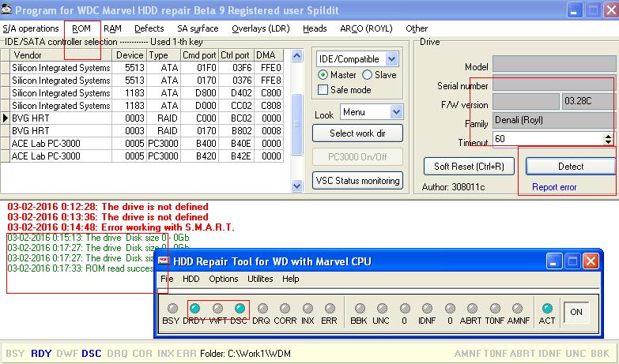Click the UNC error indicator LED
This screenshot has height=364, width=619.
point(381,310)
